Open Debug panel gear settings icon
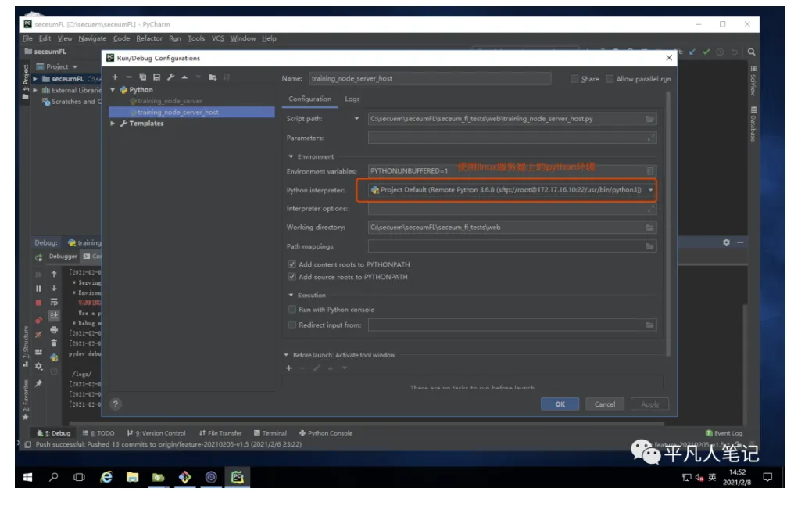812x506 pixels. [727, 242]
